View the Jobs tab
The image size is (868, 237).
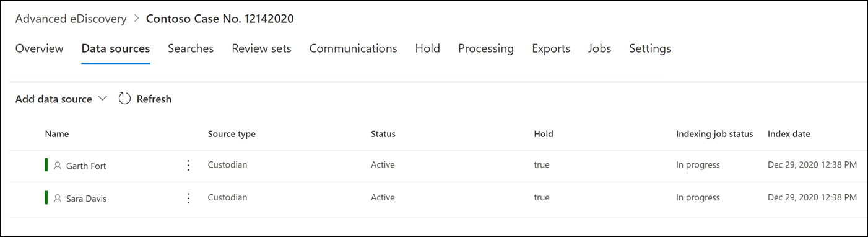(x=600, y=48)
